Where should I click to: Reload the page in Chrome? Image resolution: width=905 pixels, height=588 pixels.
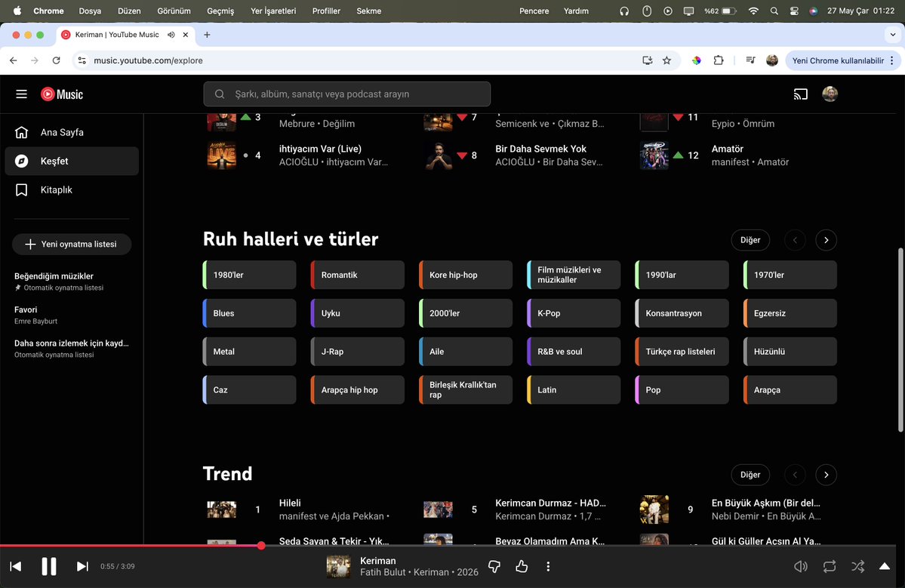[56, 60]
